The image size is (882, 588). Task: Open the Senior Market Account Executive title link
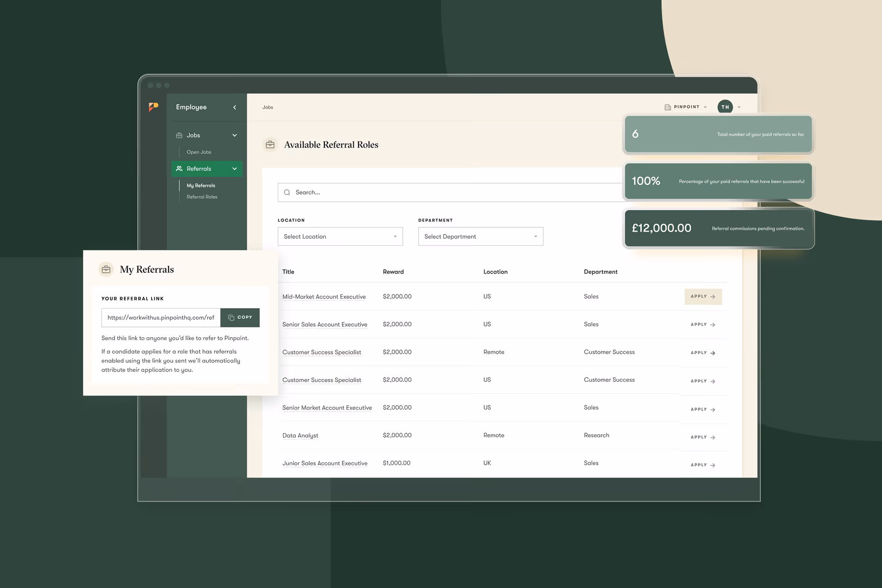click(327, 407)
